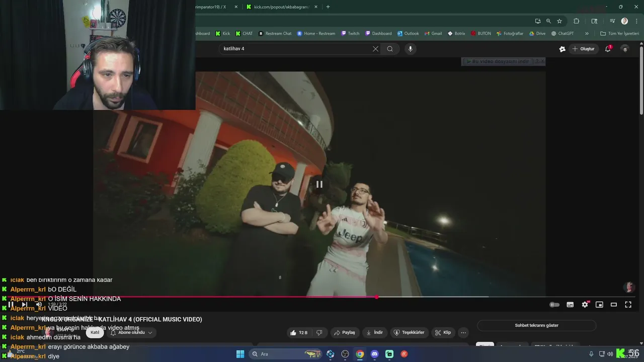Switch to the X browser tab
The height and width of the screenshot is (362, 644).
pos(211,7)
